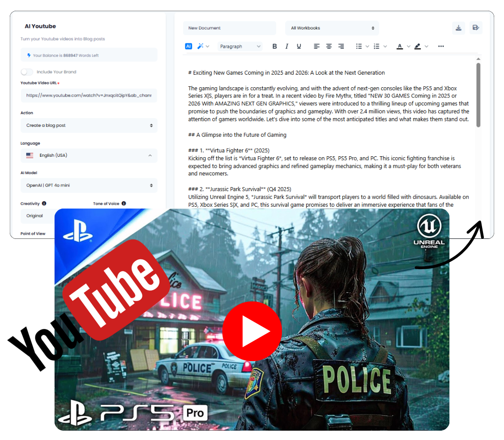Click the AI assistant icon in editor toolbar

pyautogui.click(x=189, y=46)
